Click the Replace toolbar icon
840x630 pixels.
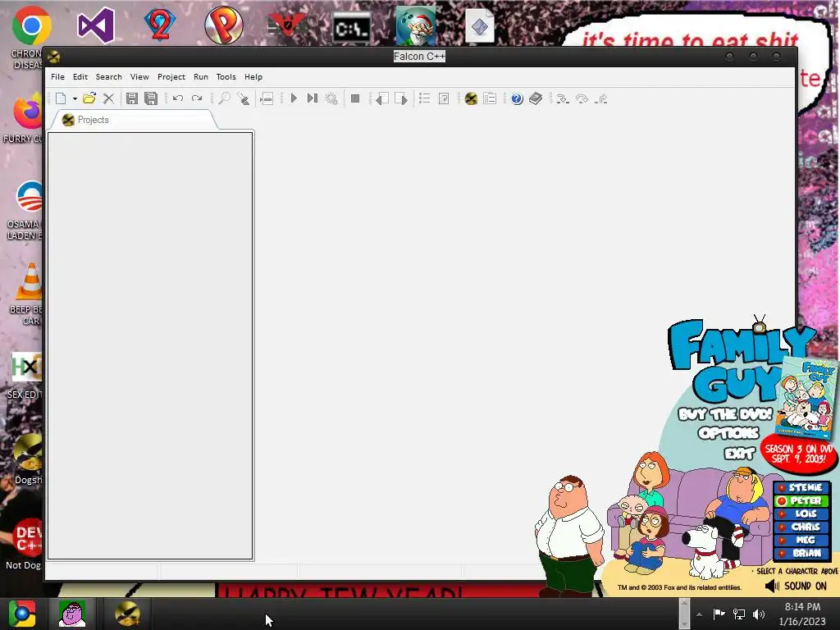(243, 98)
